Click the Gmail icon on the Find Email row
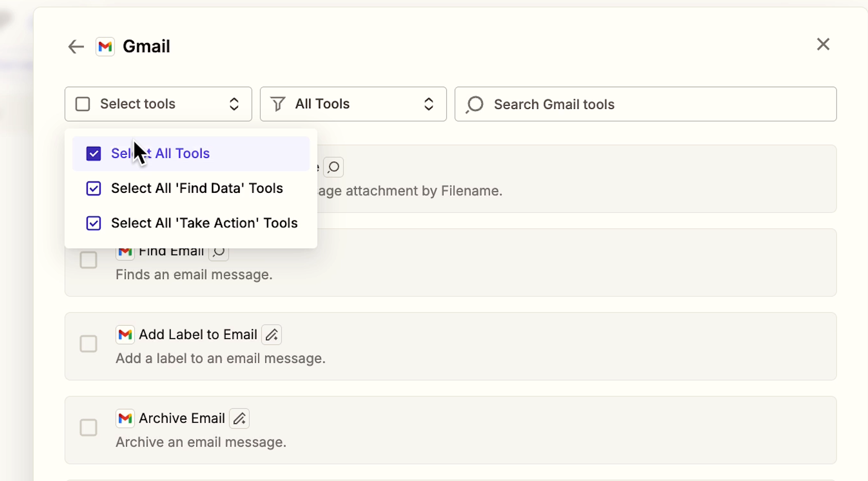The height and width of the screenshot is (481, 868). [x=125, y=253]
